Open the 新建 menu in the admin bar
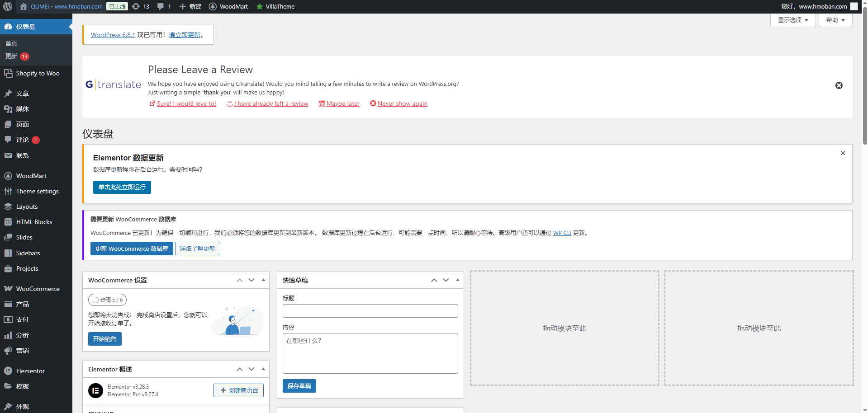Screen dimensions: 868x413 [190, 6]
